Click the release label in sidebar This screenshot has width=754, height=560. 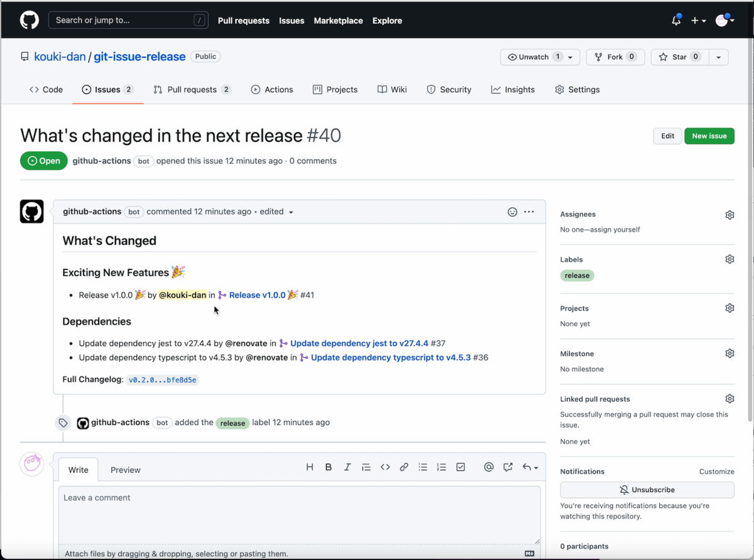(x=577, y=276)
